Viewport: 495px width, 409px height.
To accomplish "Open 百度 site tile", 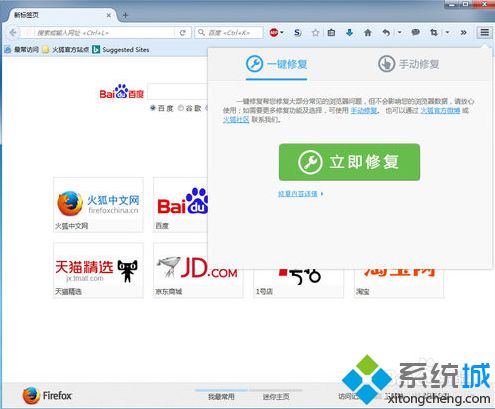I will (180, 205).
